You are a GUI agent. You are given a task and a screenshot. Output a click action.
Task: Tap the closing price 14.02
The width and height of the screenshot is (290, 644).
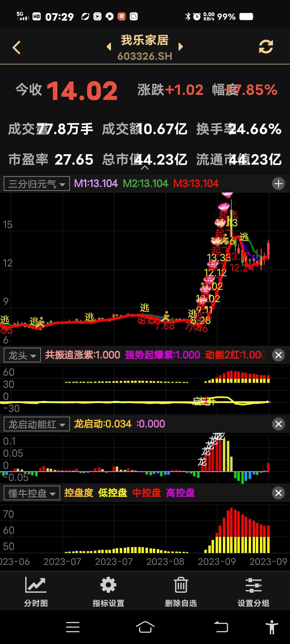[x=82, y=91]
